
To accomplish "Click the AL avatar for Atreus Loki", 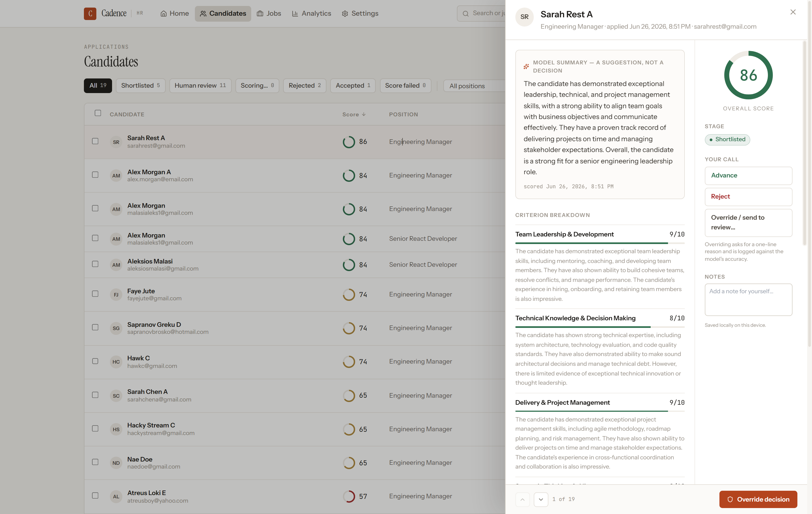I will click(x=116, y=496).
